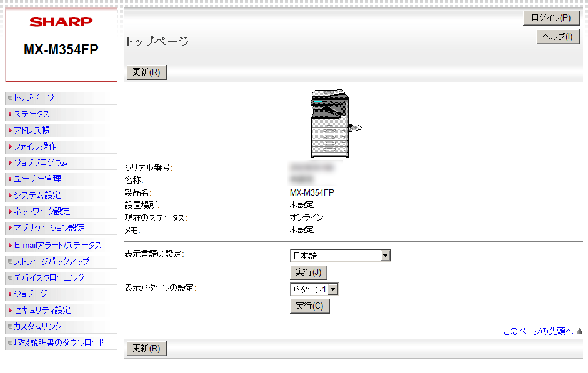The width and height of the screenshot is (588, 373).
Task: Click the red arrow beside ファイル操作
Action: (x=11, y=146)
